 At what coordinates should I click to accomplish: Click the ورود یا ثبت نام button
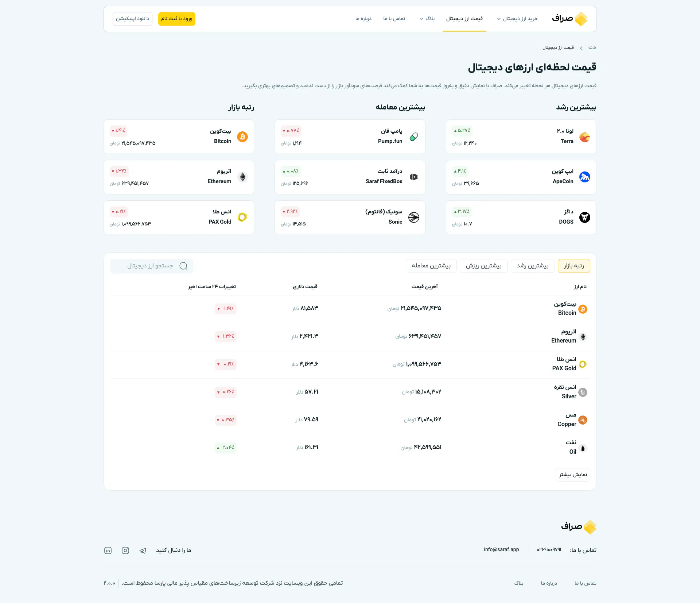(177, 19)
